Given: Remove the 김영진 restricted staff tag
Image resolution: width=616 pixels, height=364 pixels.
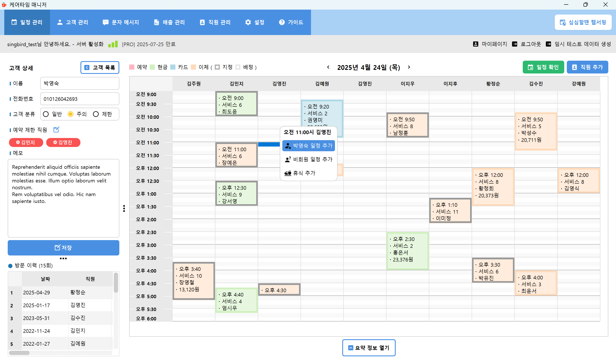Looking at the screenshot, I should click(55, 142).
